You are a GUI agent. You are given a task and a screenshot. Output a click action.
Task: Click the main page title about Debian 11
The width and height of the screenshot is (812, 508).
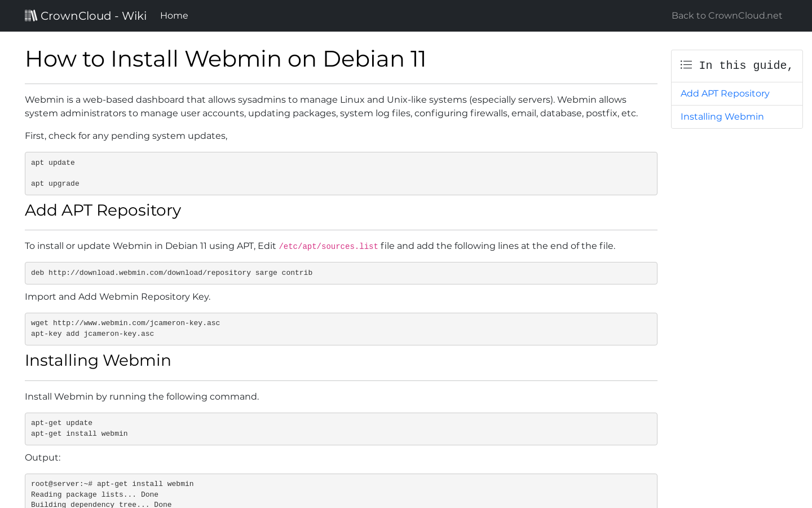tap(226, 59)
